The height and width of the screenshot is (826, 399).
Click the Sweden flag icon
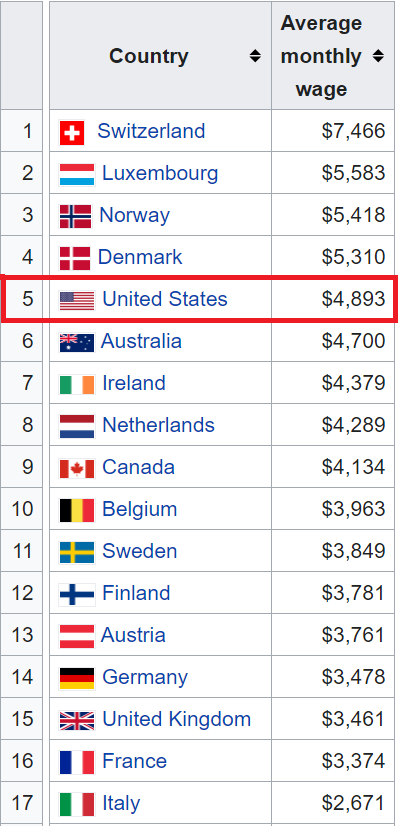(x=77, y=552)
